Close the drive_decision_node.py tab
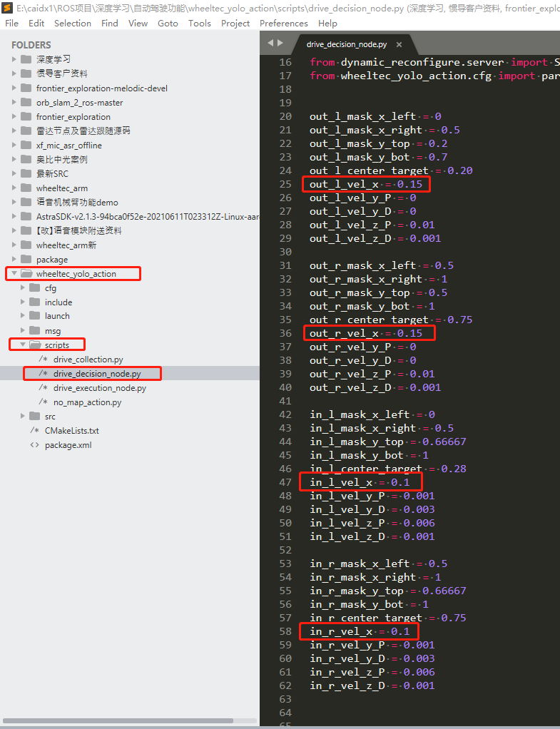 click(399, 45)
